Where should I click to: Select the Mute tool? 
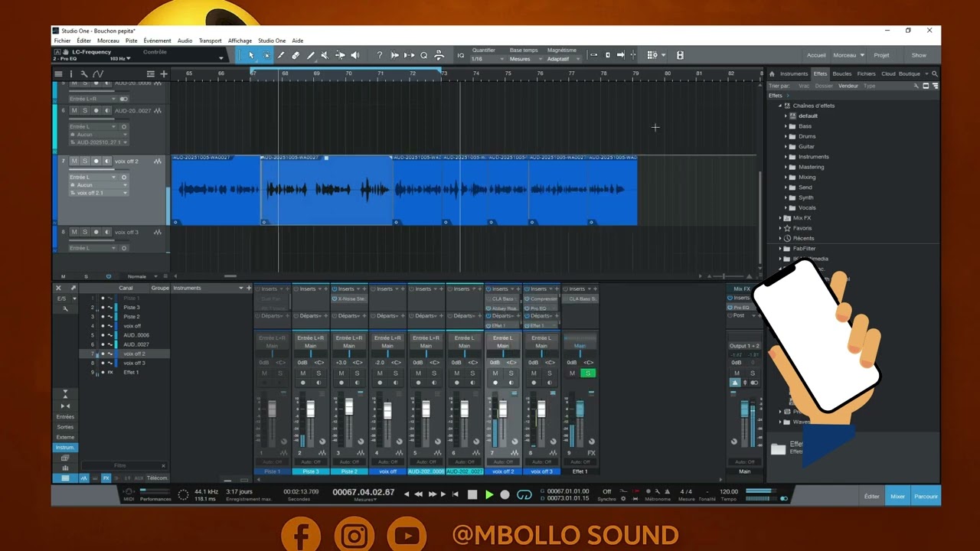coord(325,55)
